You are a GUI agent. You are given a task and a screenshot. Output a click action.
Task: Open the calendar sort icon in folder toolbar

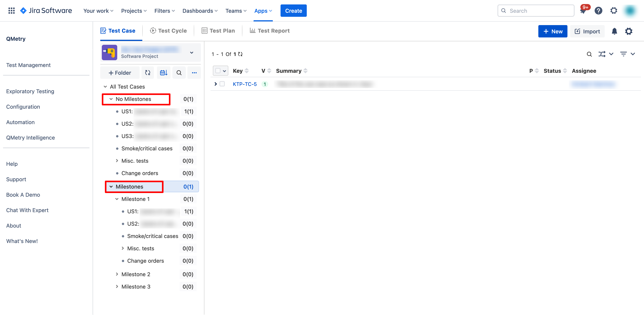click(164, 73)
